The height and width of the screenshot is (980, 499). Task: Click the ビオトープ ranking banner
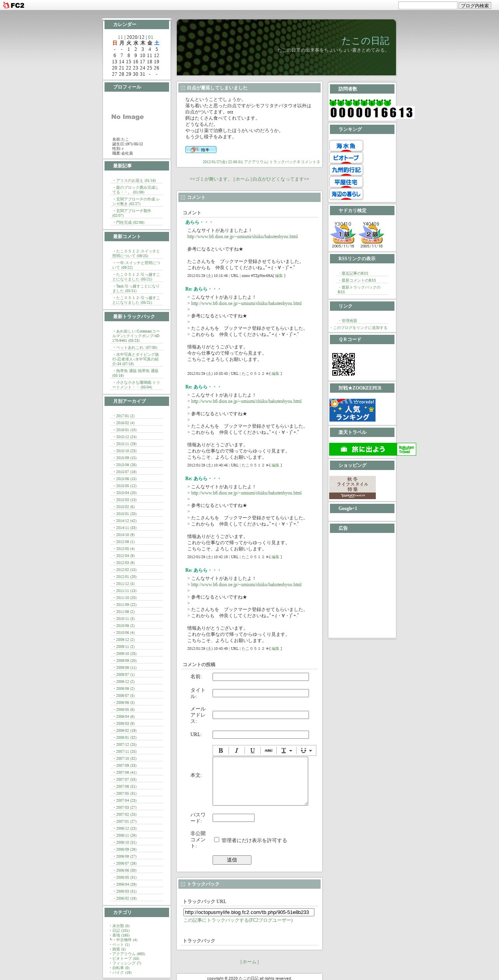[x=346, y=158]
